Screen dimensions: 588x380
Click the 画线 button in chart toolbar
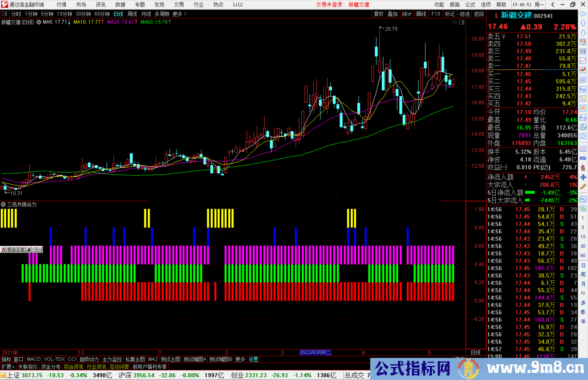(x=421, y=14)
